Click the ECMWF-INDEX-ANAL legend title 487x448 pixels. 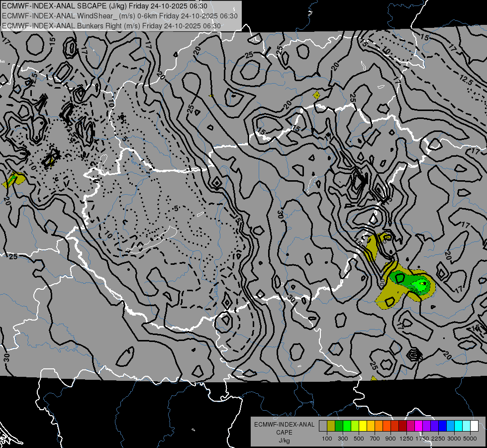284,425
